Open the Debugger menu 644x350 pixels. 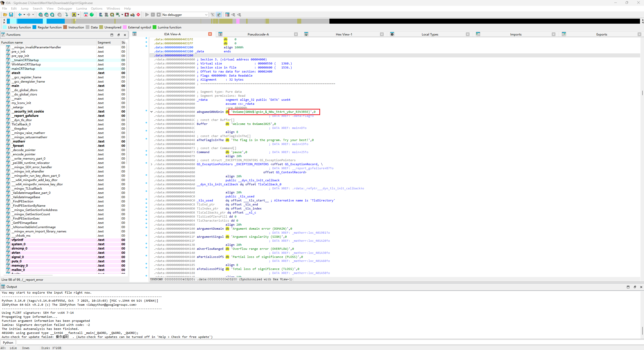[x=65, y=8]
